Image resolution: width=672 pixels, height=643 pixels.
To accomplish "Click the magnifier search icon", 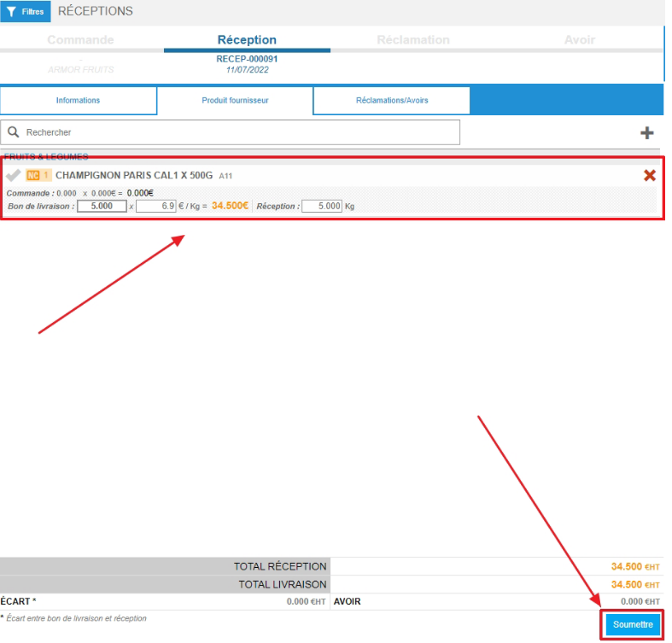I will coord(14,132).
